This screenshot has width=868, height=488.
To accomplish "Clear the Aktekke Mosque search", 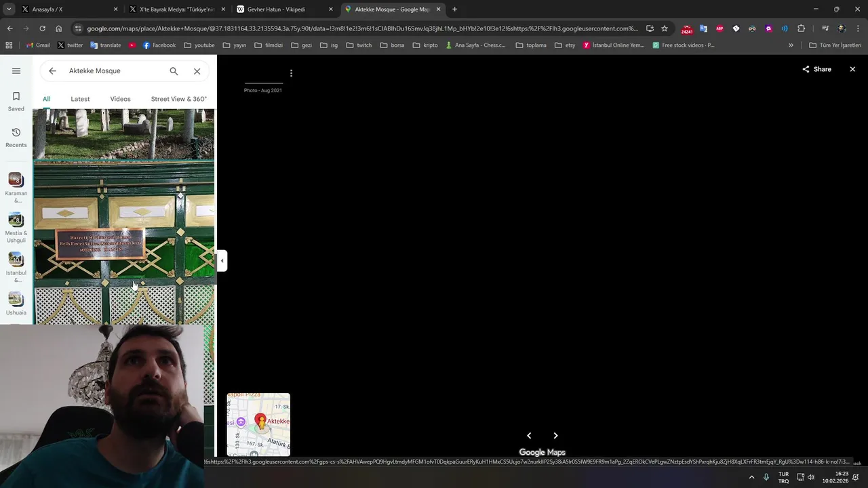I will pyautogui.click(x=197, y=70).
